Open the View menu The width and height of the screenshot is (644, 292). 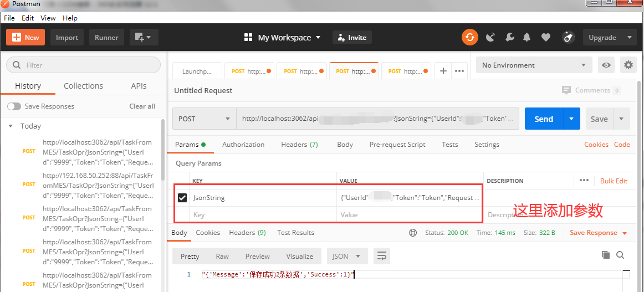[48, 18]
